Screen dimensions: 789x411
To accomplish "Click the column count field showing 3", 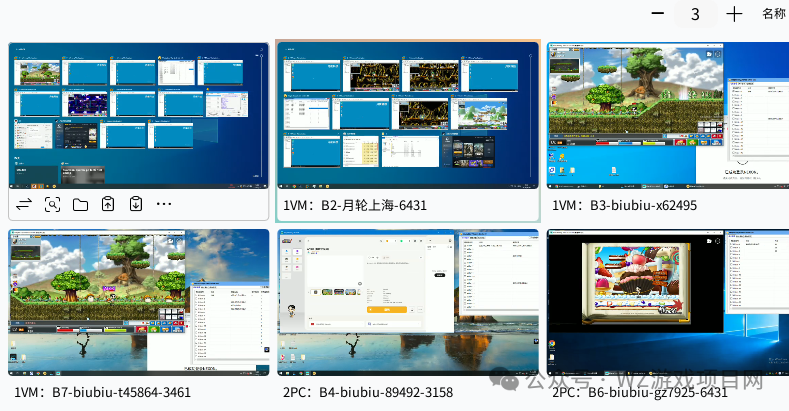I will click(x=696, y=14).
